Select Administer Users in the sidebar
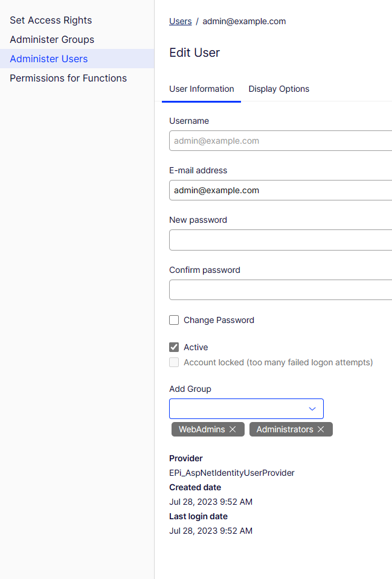Viewport: 392px width, 579px height. pyautogui.click(x=49, y=59)
